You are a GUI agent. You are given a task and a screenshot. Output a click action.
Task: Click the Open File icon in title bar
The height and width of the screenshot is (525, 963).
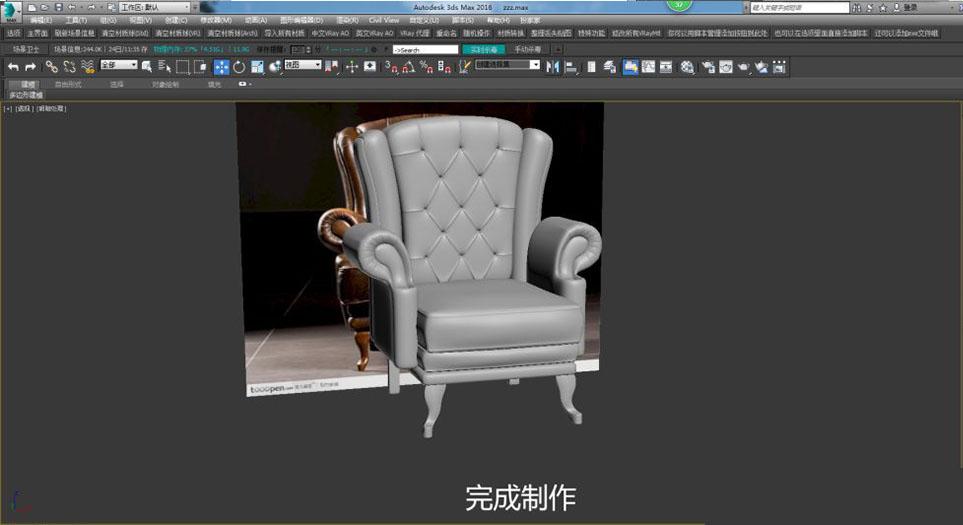point(45,7)
